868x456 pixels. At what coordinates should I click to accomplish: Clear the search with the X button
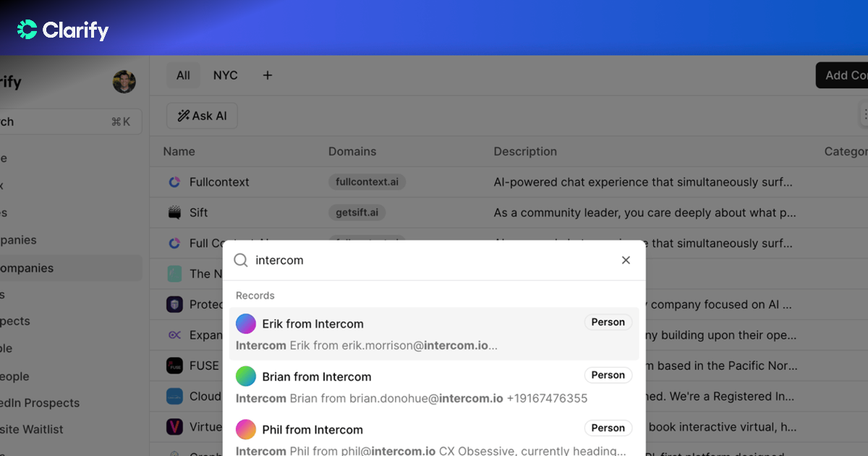(x=625, y=259)
